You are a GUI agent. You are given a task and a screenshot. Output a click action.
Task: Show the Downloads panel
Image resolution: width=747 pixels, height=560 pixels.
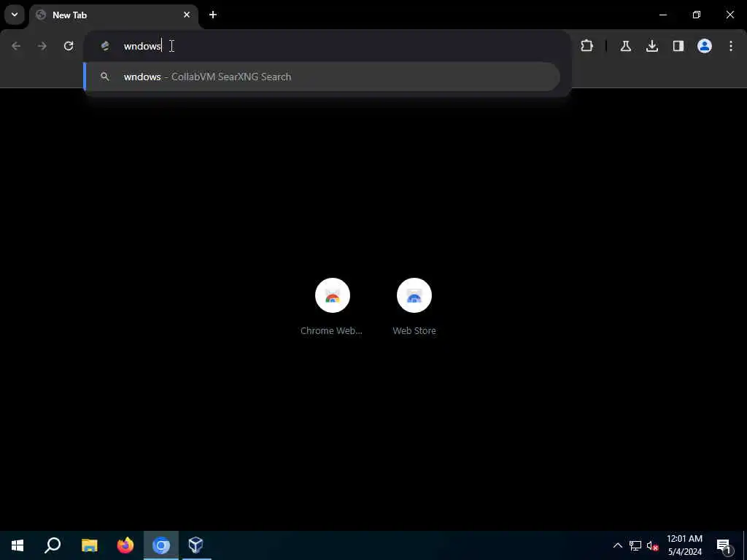pos(652,46)
